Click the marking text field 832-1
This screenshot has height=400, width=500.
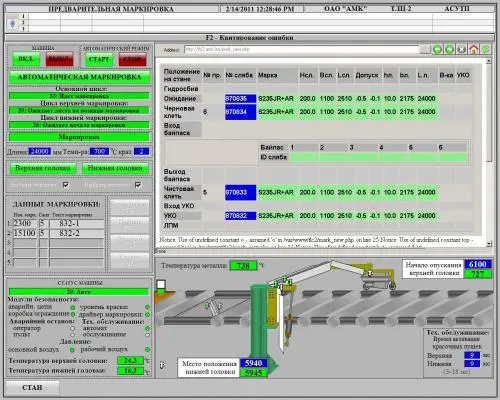[76, 223]
